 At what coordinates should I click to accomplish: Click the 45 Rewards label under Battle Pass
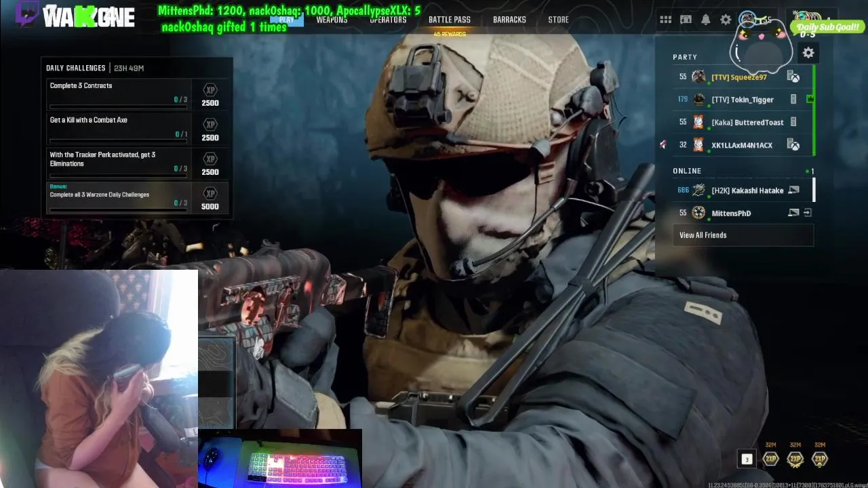(x=450, y=34)
